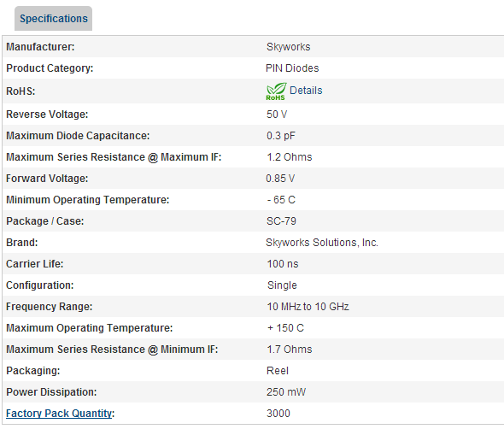Select the SC-79 package value

(x=281, y=221)
